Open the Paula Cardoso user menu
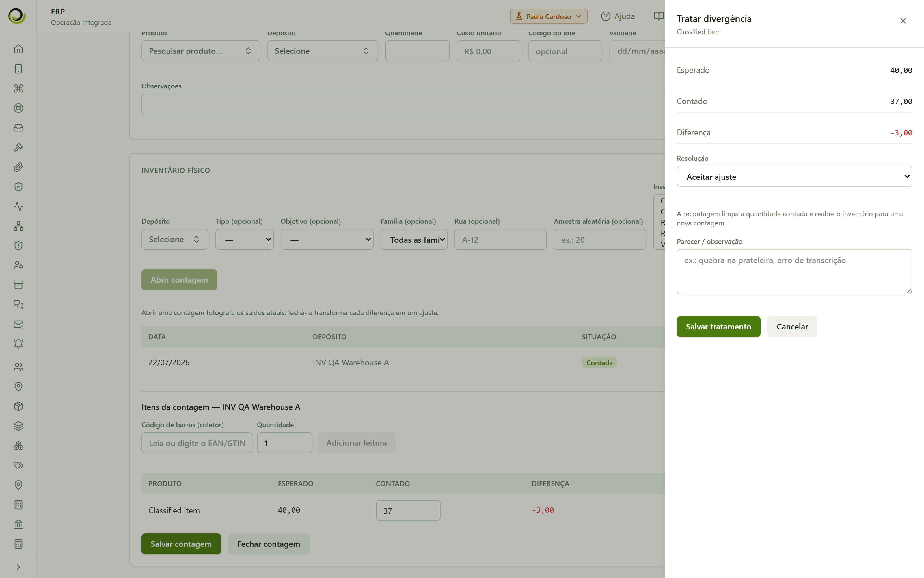The image size is (924, 578). (x=549, y=16)
